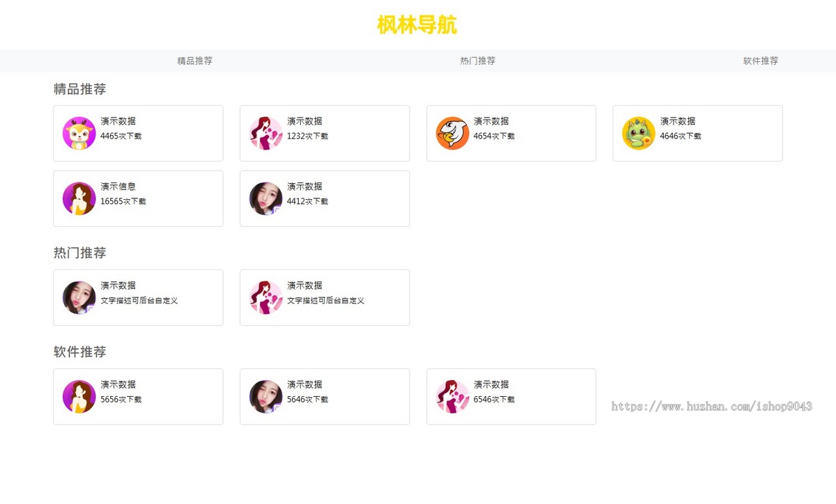Click the selfie photo icon with 5646次下载

(265, 396)
